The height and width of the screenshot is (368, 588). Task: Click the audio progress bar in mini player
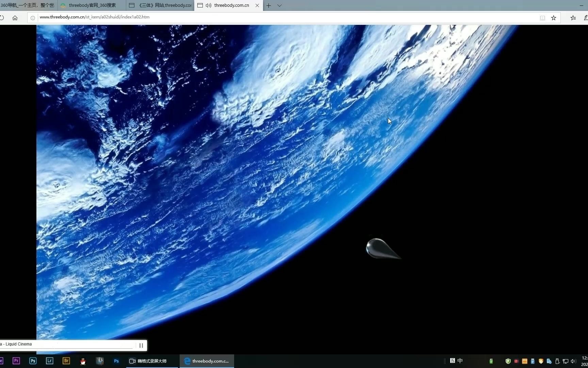66,348
